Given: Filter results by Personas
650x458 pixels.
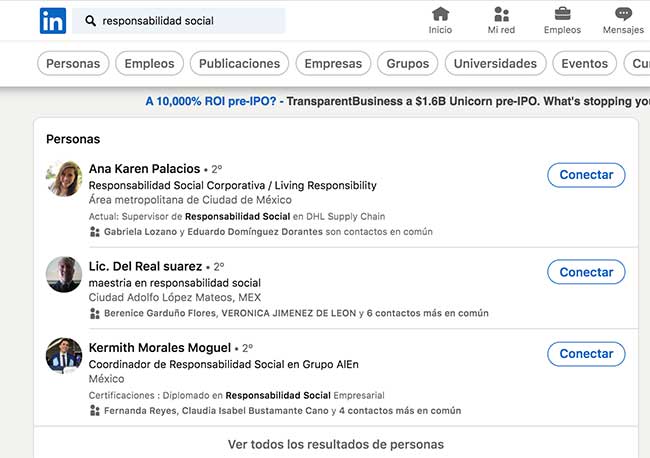Looking at the screenshot, I should point(73,64).
